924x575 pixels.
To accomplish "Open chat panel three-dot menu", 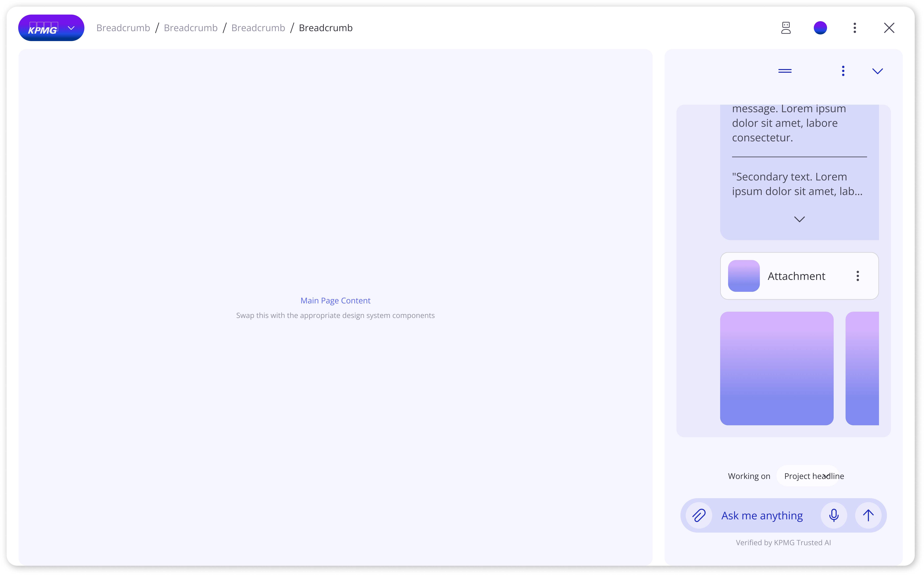I will click(843, 71).
